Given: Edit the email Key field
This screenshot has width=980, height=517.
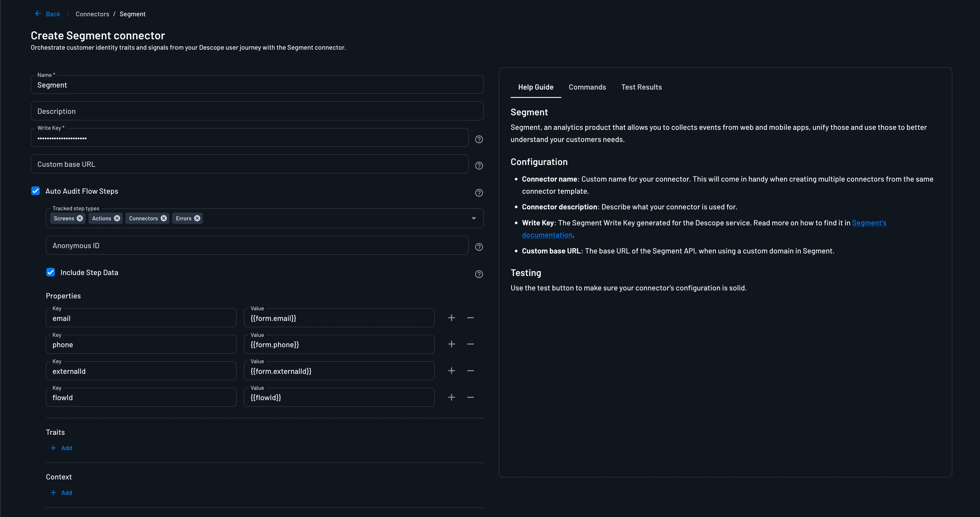Looking at the screenshot, I should (141, 318).
